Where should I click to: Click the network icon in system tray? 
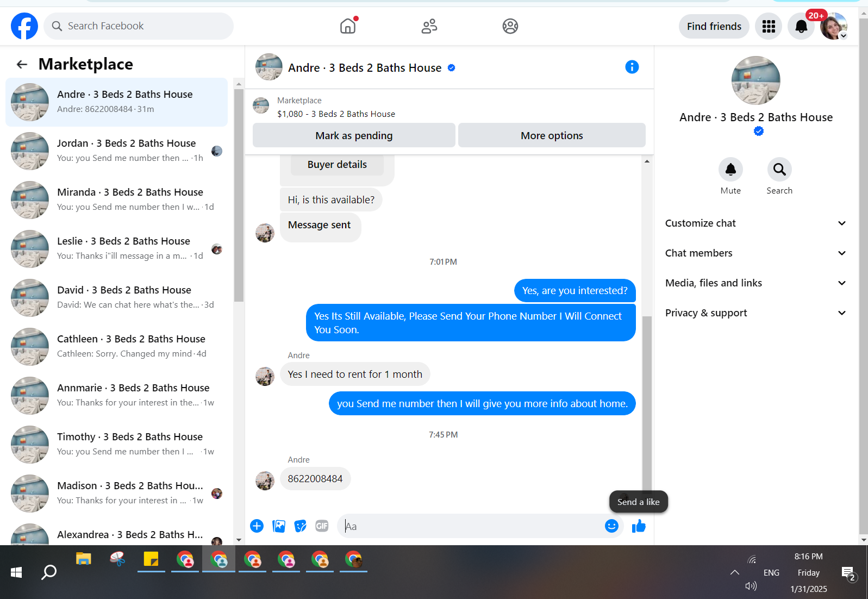[752, 559]
